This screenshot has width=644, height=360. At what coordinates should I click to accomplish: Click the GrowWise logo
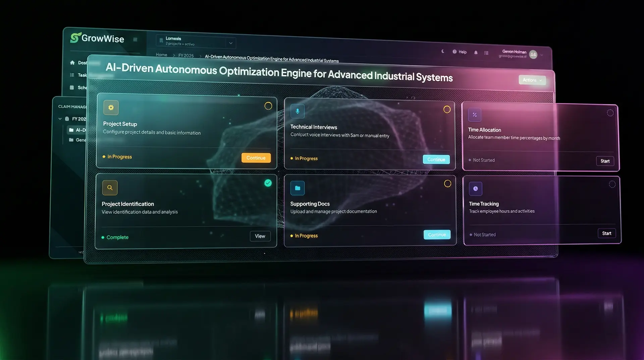97,38
